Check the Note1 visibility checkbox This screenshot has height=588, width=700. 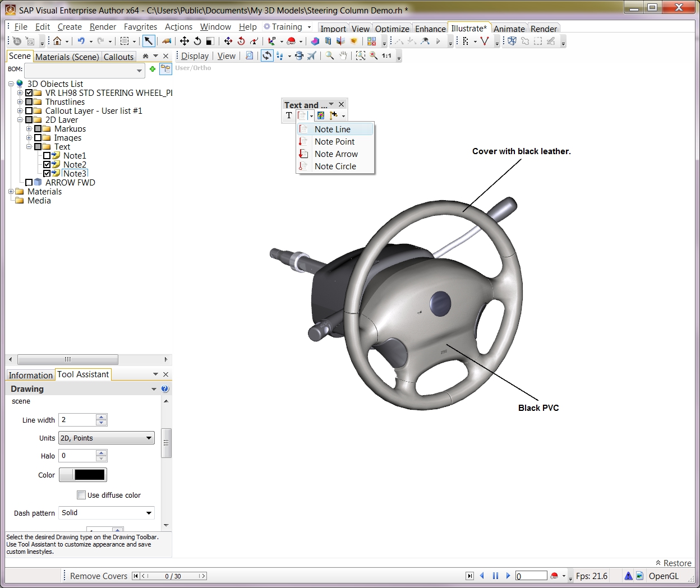[47, 156]
